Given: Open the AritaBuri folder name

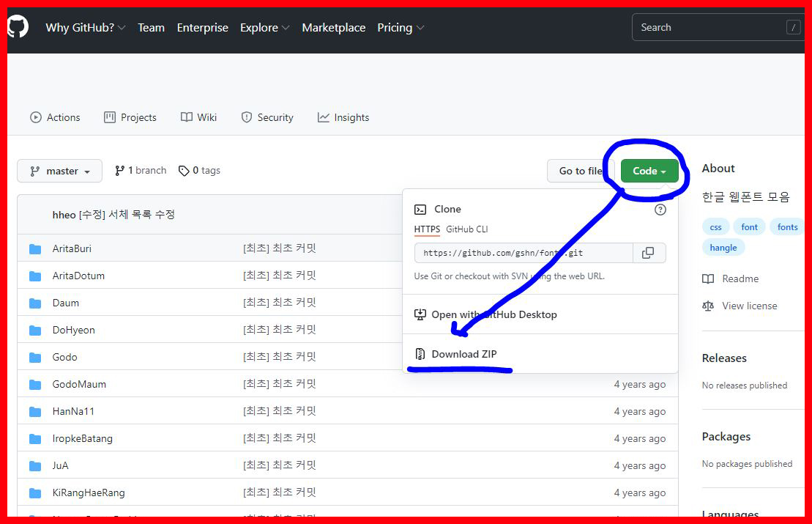Looking at the screenshot, I should coord(72,248).
